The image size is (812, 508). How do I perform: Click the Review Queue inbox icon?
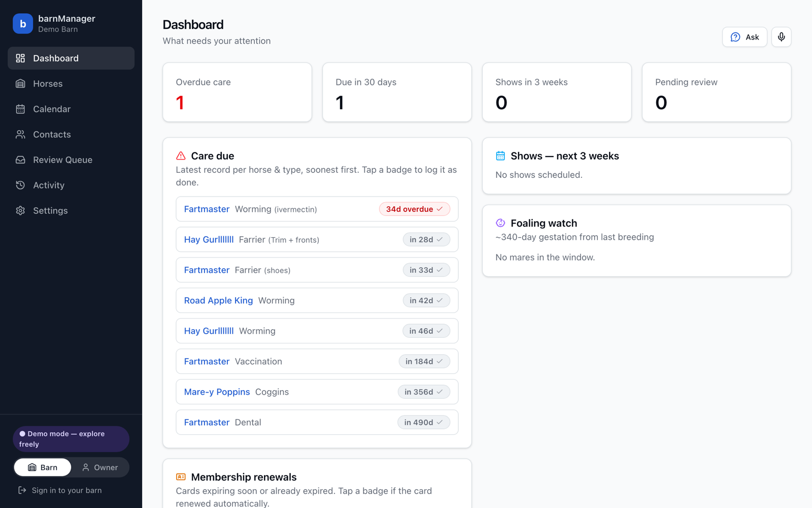click(20, 160)
